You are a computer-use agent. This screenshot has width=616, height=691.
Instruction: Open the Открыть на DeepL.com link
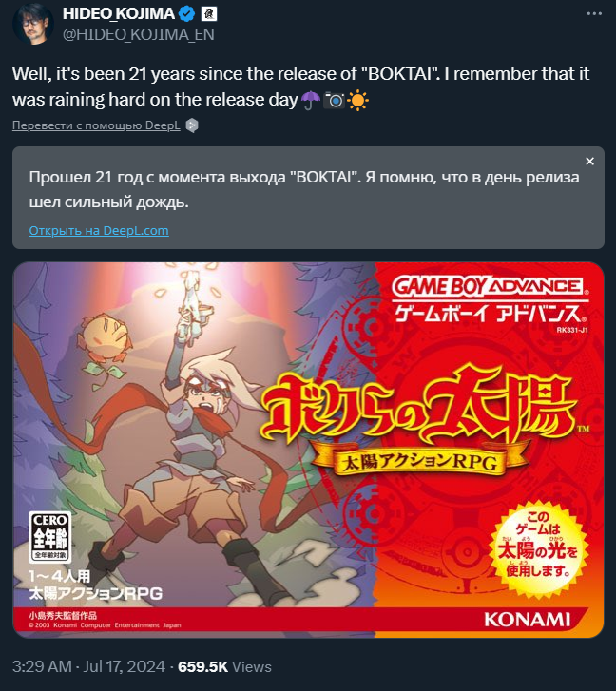99,230
